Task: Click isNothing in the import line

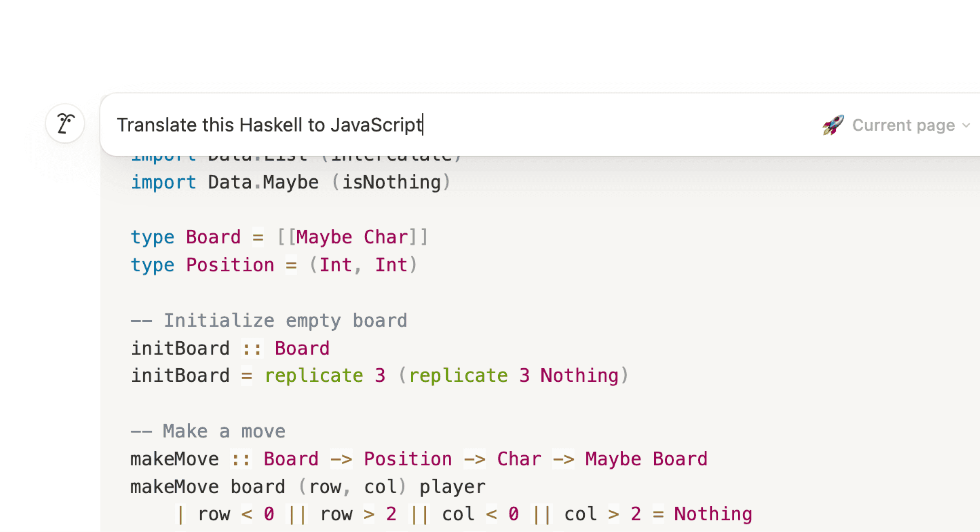Action: point(391,182)
